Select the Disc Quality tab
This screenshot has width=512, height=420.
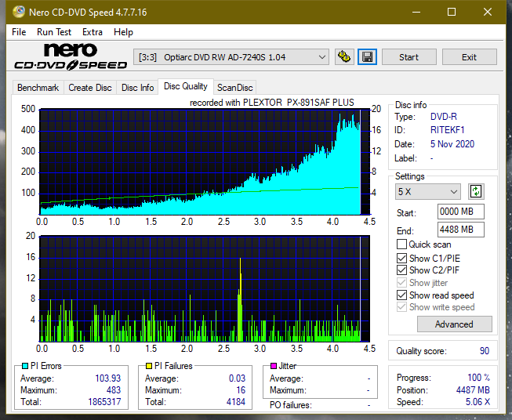pyautogui.click(x=186, y=86)
